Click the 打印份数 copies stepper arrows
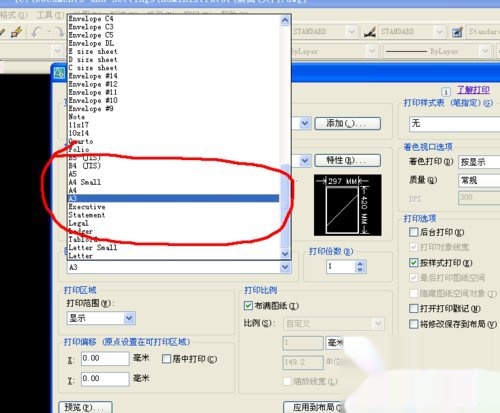This screenshot has height=413, width=500. (x=360, y=266)
